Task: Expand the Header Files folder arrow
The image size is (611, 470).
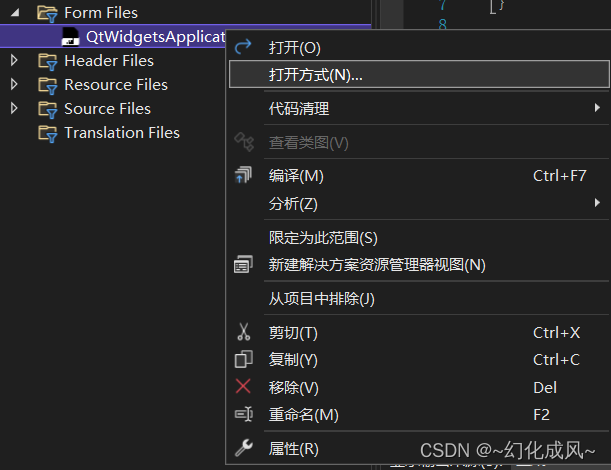Action: (14, 61)
